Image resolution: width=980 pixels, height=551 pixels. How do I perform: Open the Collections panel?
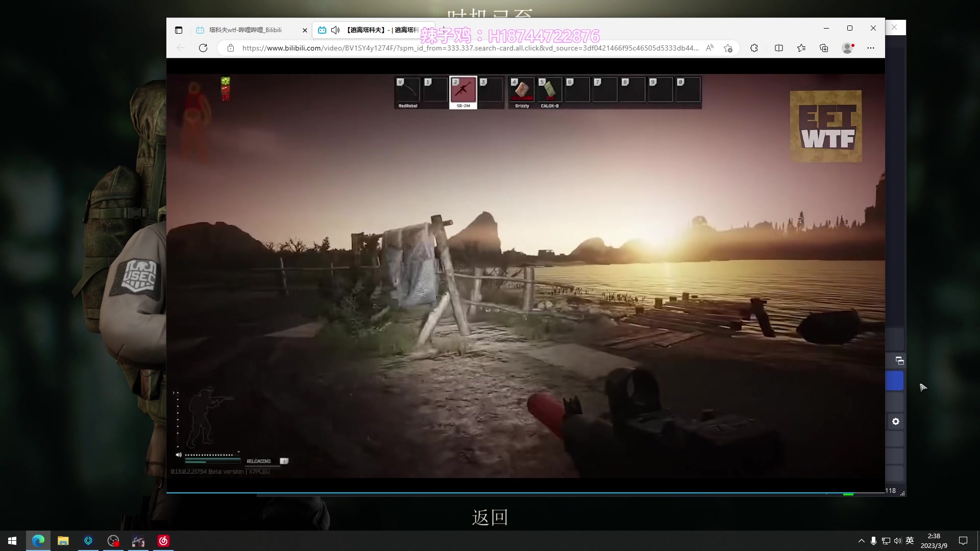[x=824, y=48]
